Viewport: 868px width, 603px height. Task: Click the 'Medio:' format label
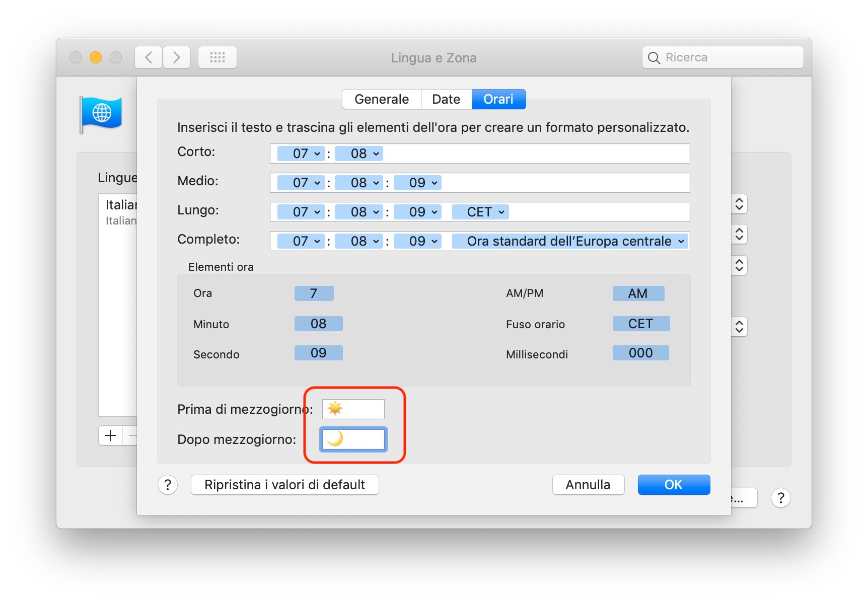(x=198, y=181)
